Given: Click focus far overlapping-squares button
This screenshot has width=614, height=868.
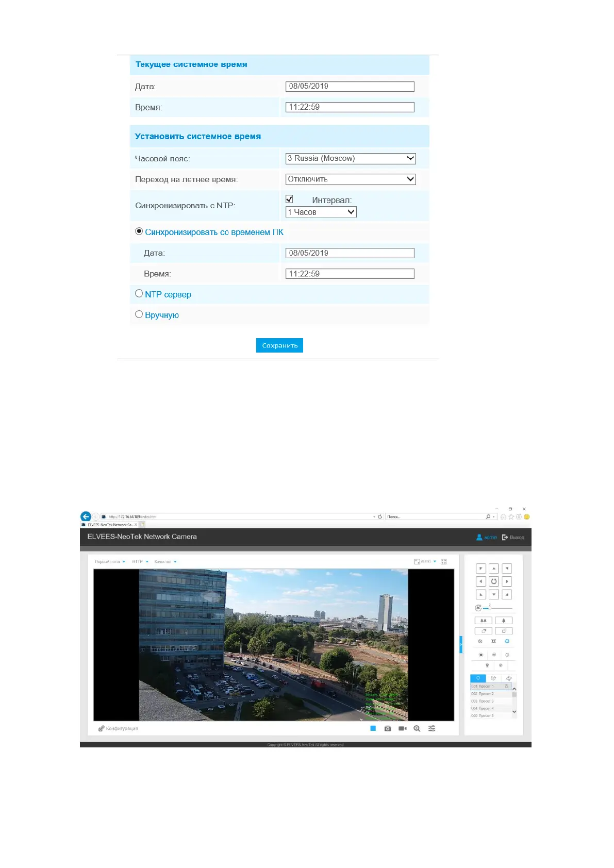Looking at the screenshot, I should tap(483, 631).
